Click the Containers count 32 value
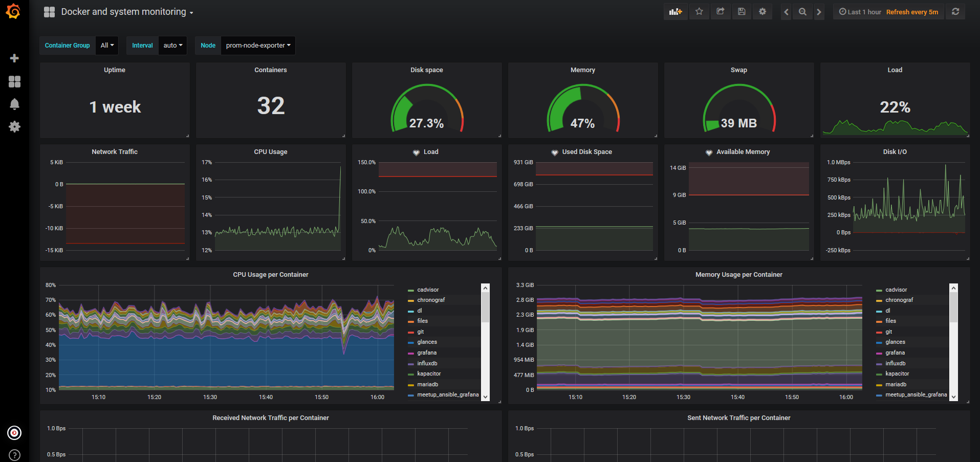 click(x=271, y=106)
